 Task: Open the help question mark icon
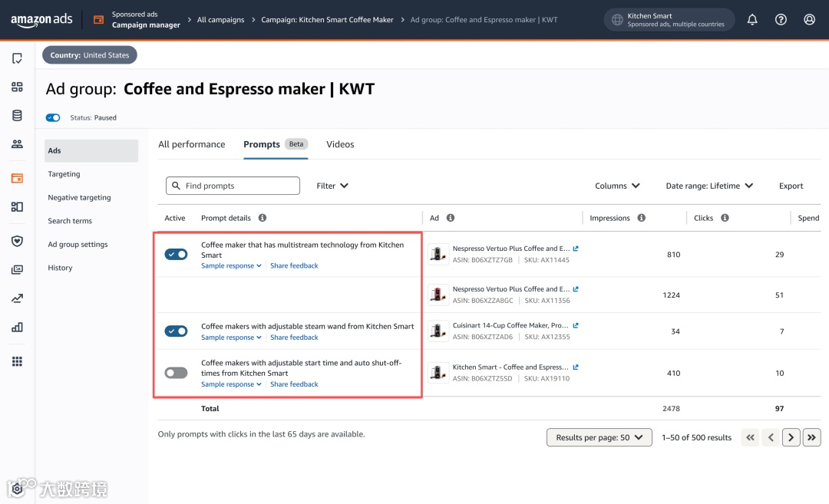(781, 19)
